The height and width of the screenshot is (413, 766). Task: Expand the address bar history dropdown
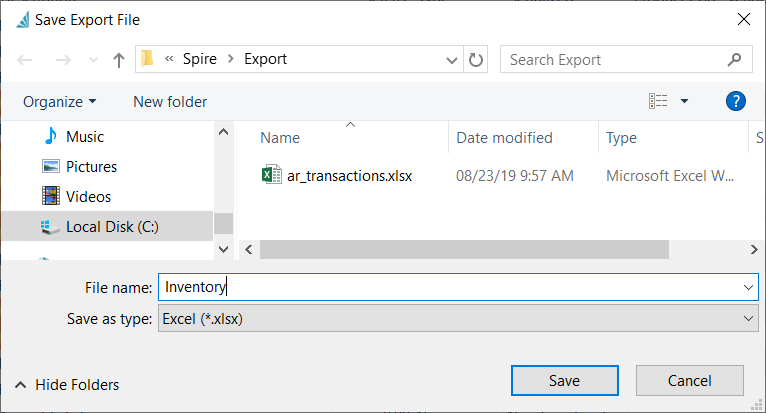(452, 60)
